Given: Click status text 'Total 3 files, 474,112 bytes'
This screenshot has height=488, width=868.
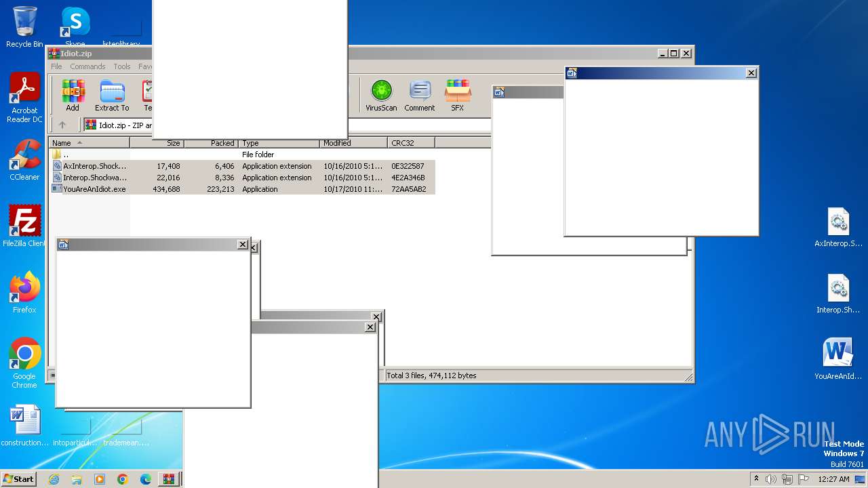Looking at the screenshot, I should [431, 375].
